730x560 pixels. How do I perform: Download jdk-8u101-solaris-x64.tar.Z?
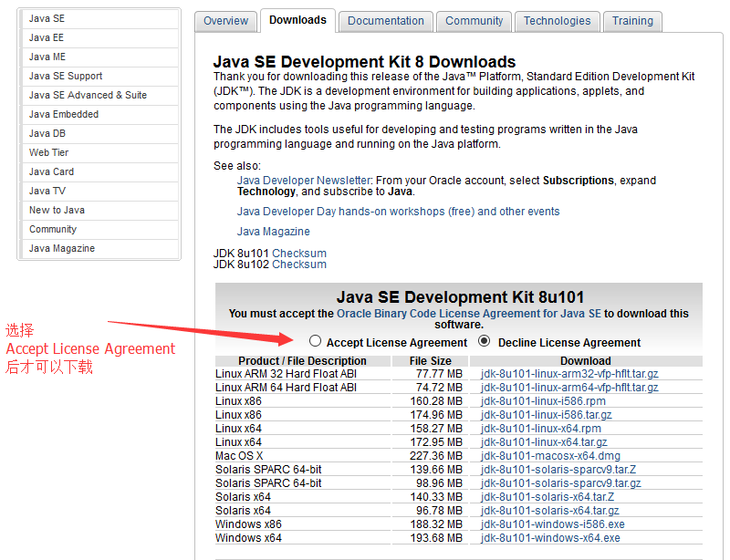(x=547, y=497)
